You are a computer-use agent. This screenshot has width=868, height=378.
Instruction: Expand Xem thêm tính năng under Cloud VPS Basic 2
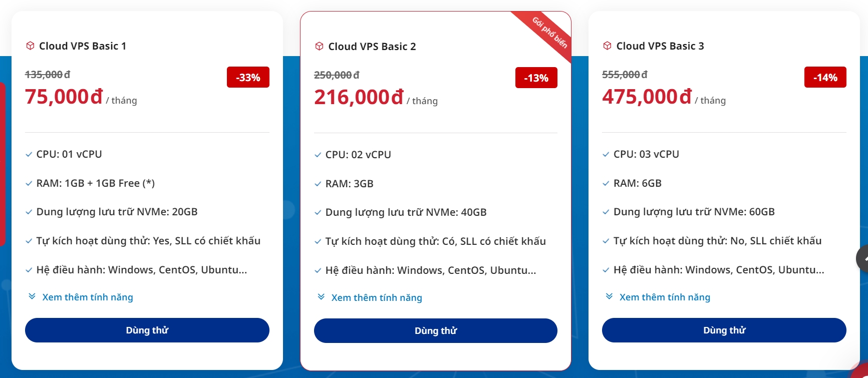[377, 297]
